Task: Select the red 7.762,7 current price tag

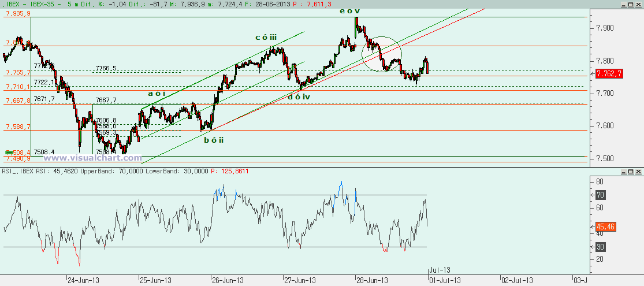Action: 609,73
